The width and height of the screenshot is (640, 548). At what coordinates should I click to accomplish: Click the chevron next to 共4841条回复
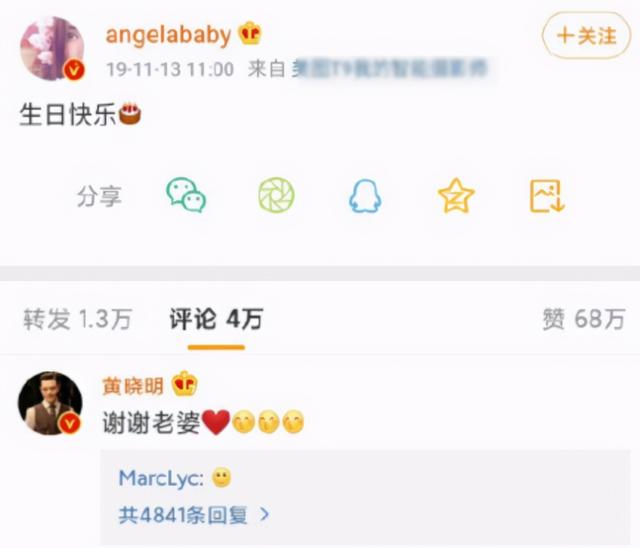(264, 515)
